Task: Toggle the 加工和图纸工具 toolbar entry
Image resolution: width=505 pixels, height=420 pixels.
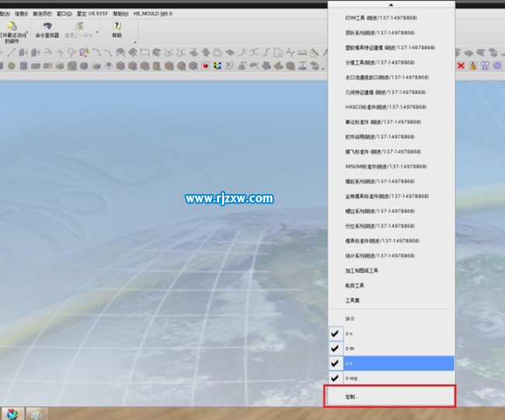Action: click(392, 270)
